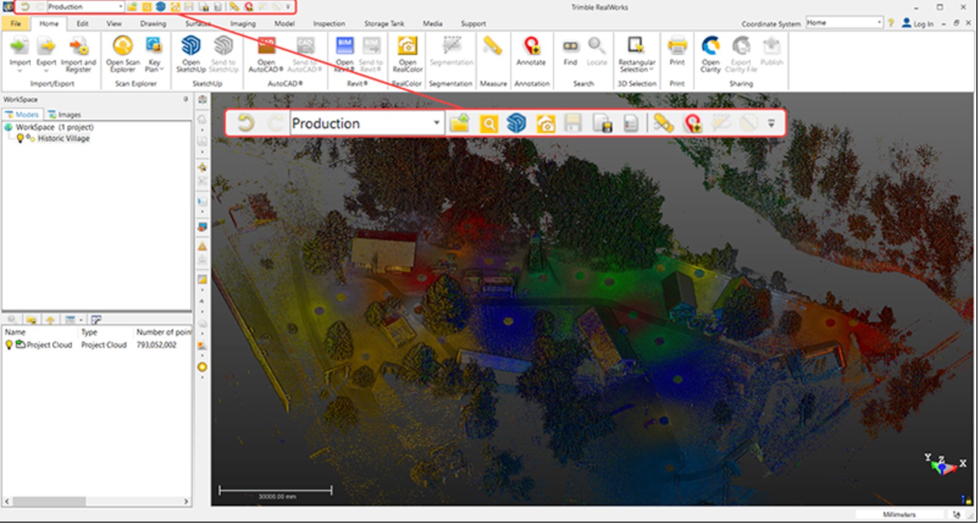Click the Number of points column header
The height and width of the screenshot is (524, 980).
(164, 332)
